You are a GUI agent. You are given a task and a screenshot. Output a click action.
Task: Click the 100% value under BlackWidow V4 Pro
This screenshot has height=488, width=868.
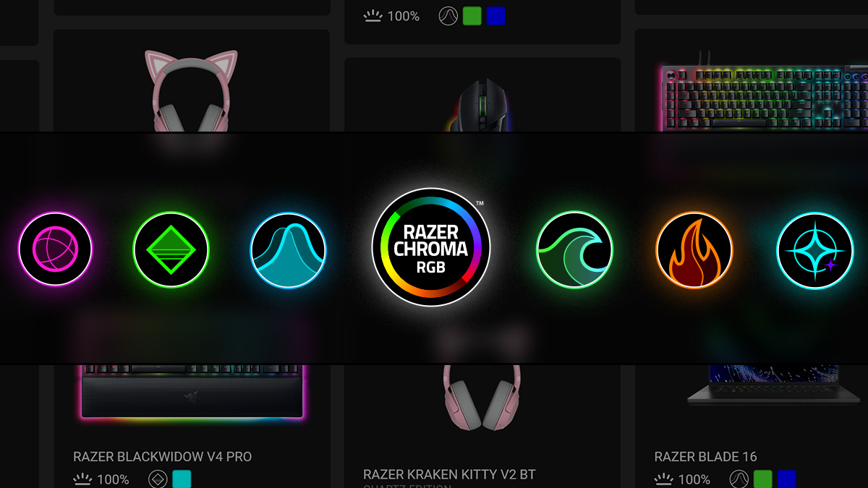click(x=113, y=479)
